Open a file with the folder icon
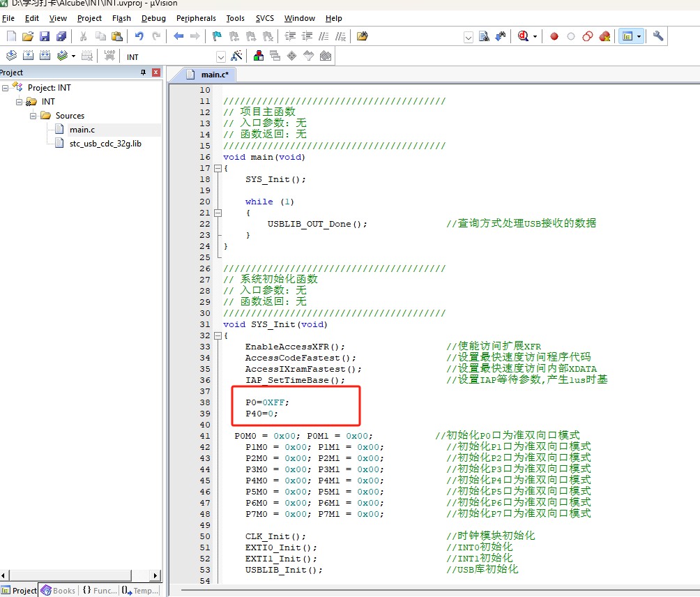 (x=28, y=36)
